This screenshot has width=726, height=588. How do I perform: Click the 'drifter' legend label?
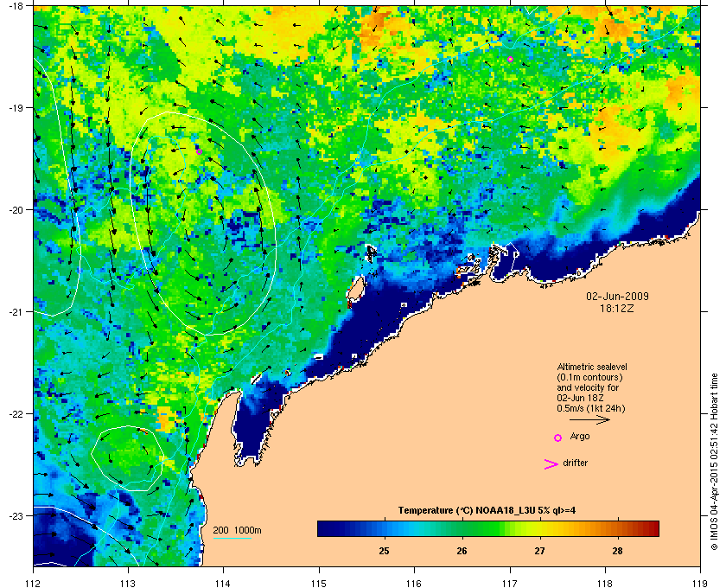pyautogui.click(x=575, y=463)
